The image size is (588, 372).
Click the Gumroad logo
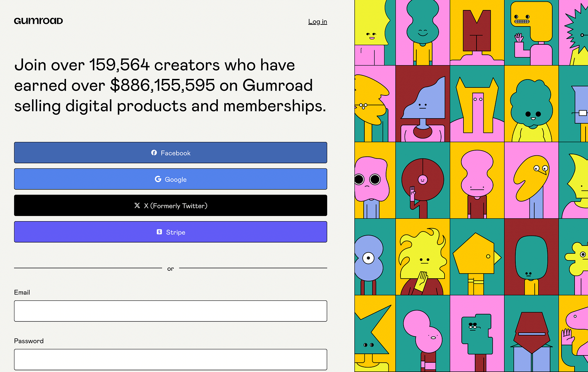point(39,21)
